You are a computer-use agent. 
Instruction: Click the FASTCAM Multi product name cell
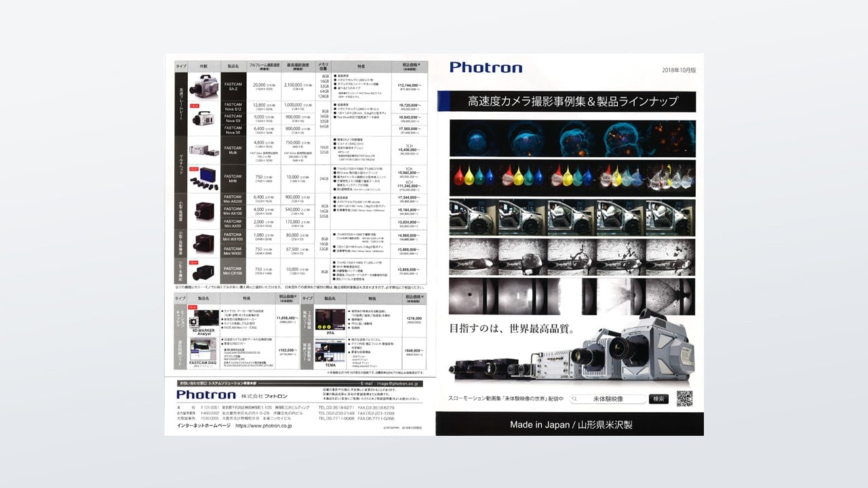(x=233, y=150)
